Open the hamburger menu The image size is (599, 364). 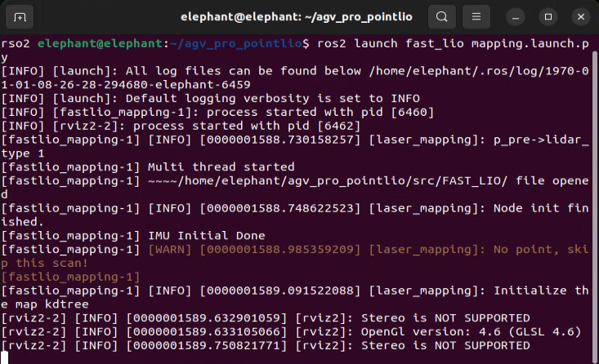tap(476, 17)
